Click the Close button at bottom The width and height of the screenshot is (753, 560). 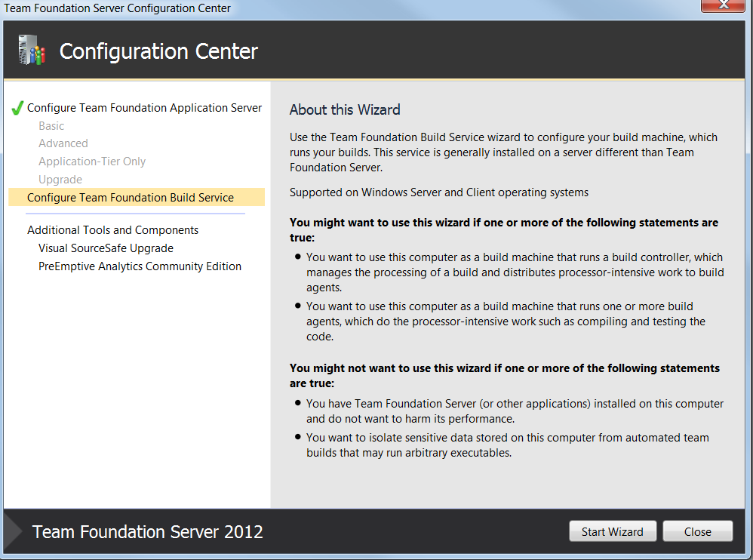(x=698, y=531)
